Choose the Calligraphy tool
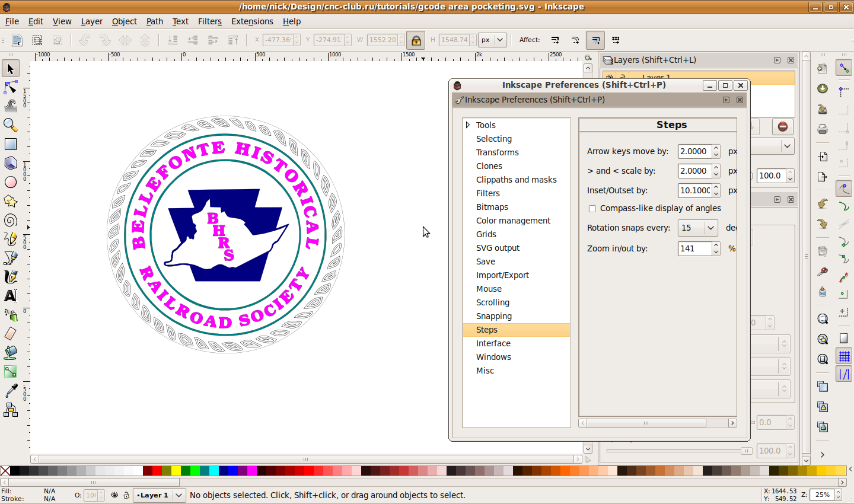This screenshot has width=854, height=504. [10, 277]
